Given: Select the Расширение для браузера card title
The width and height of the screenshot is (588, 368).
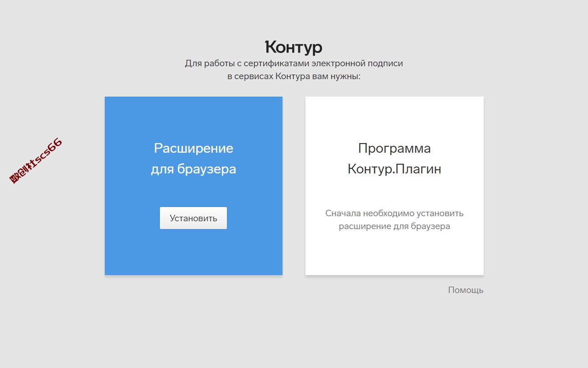Looking at the screenshot, I should (193, 159).
